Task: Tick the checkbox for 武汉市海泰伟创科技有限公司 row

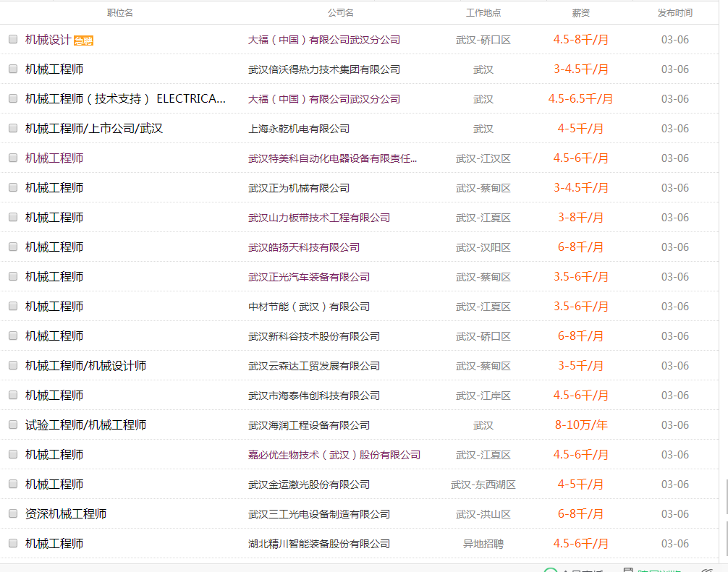Action: [13, 396]
